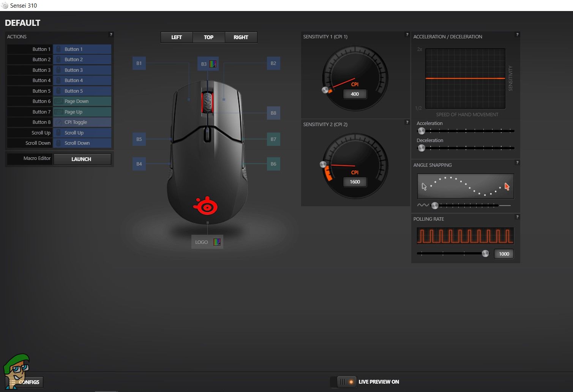Click the Polling Rate slider handle
This screenshot has width=573, height=392.
click(x=485, y=253)
